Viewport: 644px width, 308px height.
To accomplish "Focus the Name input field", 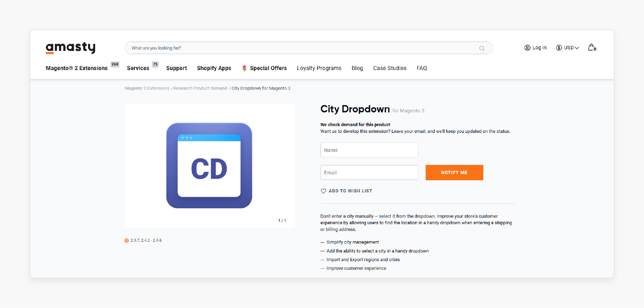I will coord(369,150).
